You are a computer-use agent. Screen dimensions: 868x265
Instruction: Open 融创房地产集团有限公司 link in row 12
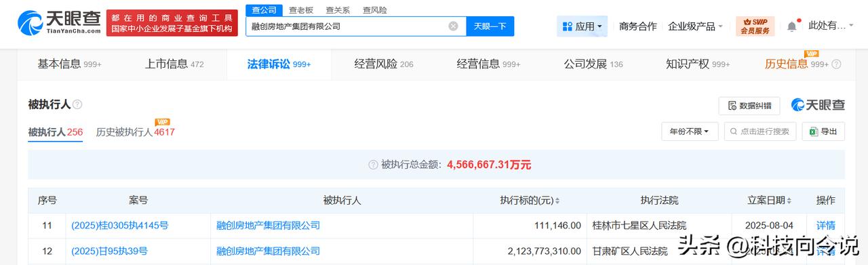pyautogui.click(x=268, y=251)
